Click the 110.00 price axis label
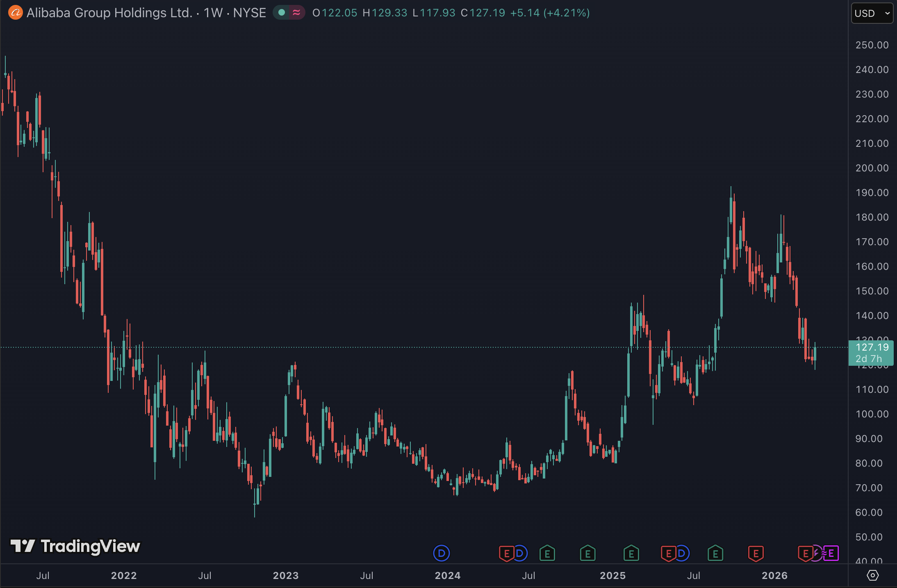Viewport: 897px width, 588px height. point(872,389)
